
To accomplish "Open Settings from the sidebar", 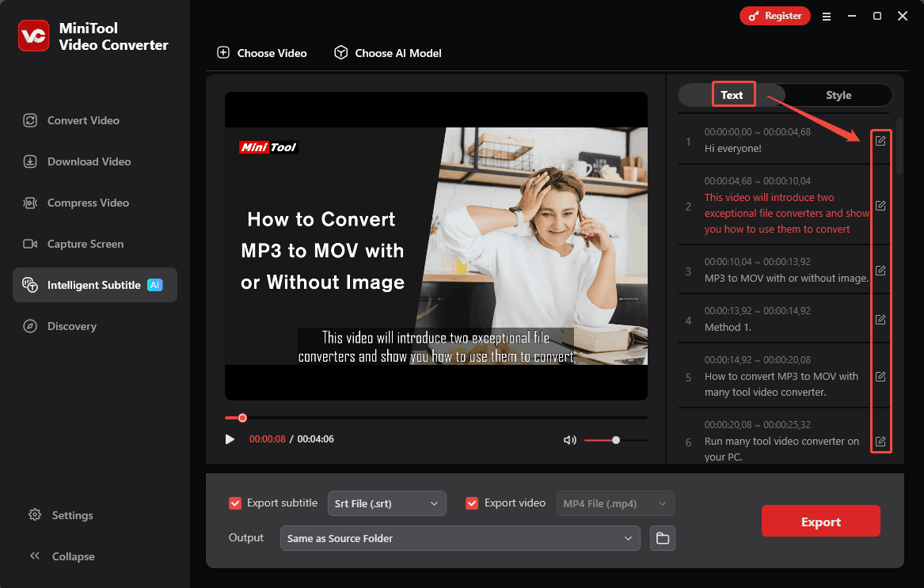I will (61, 515).
